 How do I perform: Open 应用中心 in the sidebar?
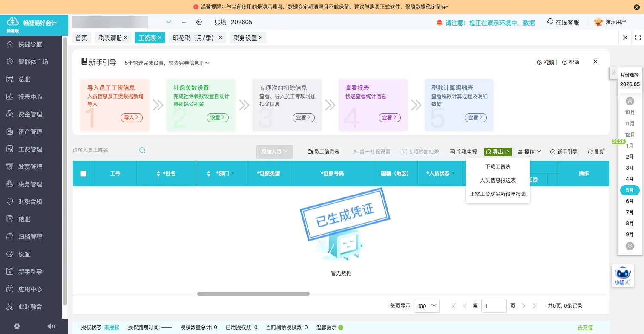30,289
